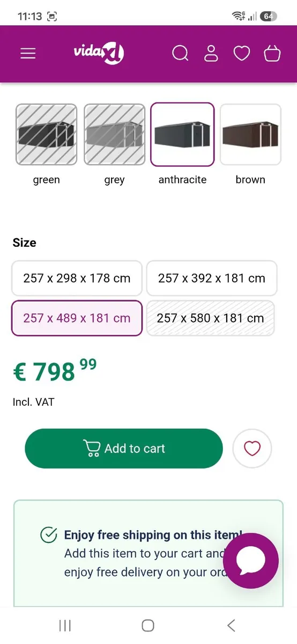Select the grey colour option
Image resolution: width=297 pixels, height=644 pixels.
[115, 135]
